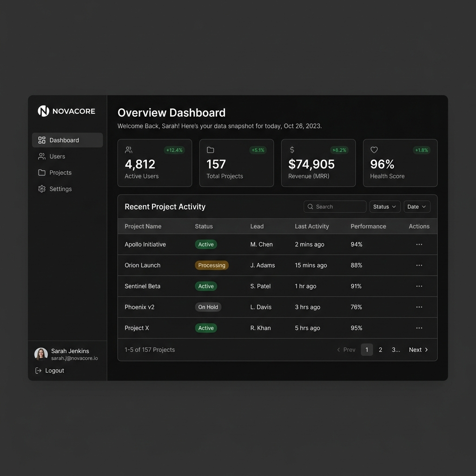The width and height of the screenshot is (476, 476).
Task: Click the 1-5 of 157 Projects count
Action: (150, 350)
